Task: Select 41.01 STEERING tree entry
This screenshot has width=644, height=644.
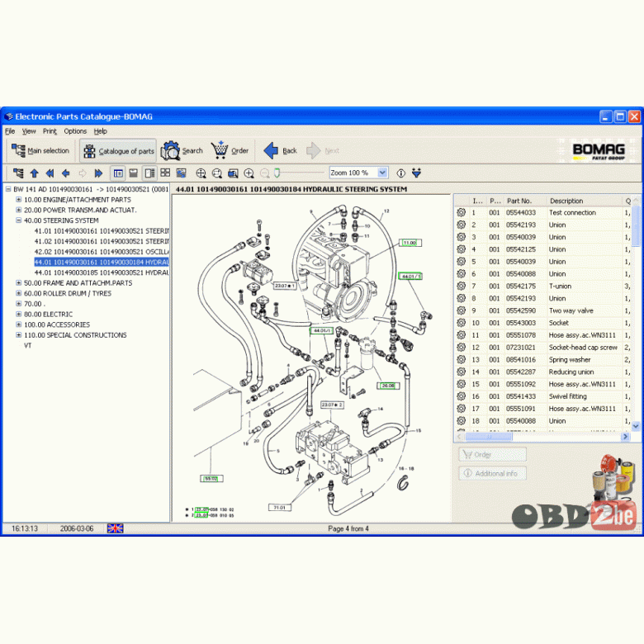Action: click(x=102, y=231)
